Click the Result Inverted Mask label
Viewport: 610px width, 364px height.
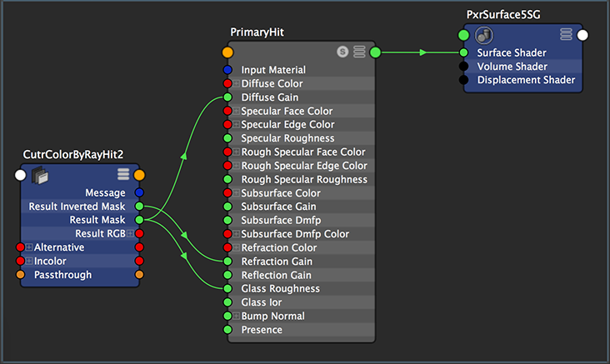pos(77,206)
